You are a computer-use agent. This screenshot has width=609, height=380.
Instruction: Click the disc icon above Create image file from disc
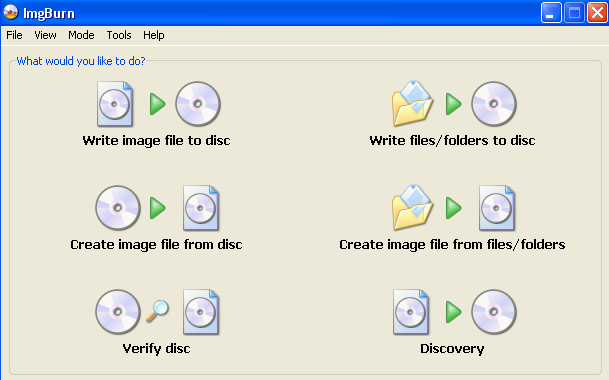tap(118, 208)
